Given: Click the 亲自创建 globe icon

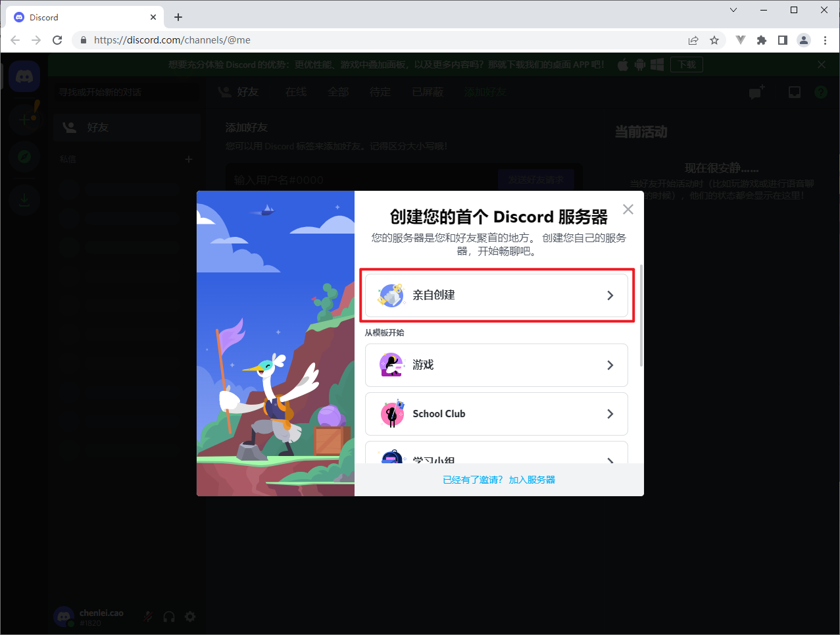Looking at the screenshot, I should coord(391,295).
